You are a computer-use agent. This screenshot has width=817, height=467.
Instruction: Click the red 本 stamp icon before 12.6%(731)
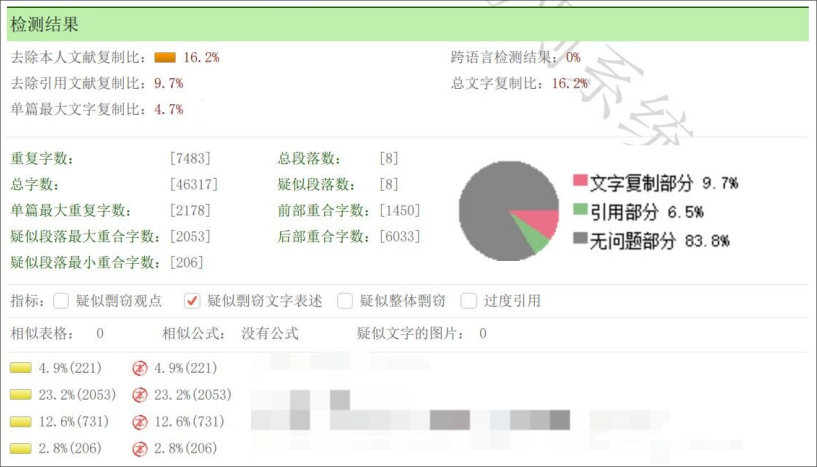coord(140,422)
